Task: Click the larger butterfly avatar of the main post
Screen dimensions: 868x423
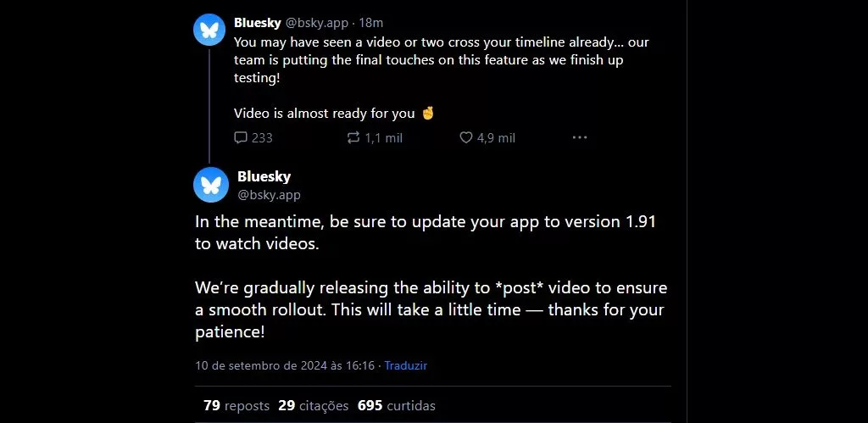Action: (210, 185)
